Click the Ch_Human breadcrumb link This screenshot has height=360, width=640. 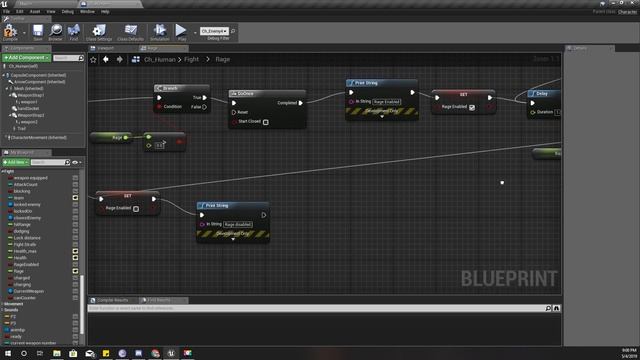click(x=160, y=60)
